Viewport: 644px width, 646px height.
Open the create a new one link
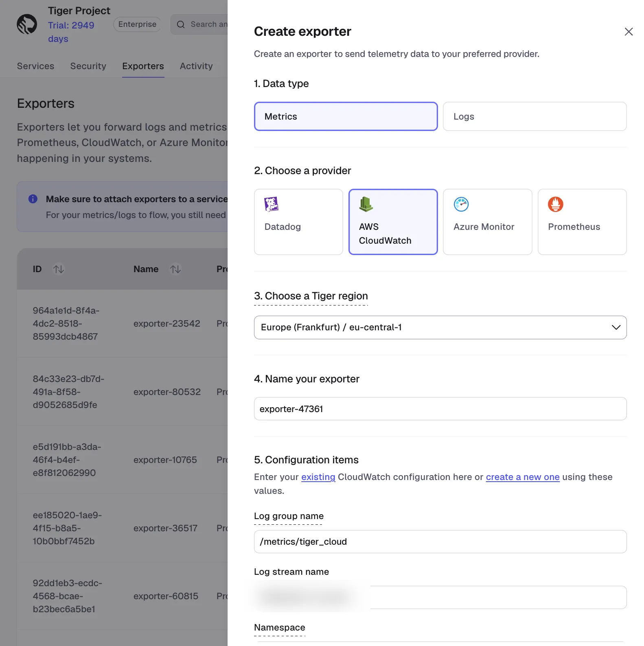tap(523, 477)
